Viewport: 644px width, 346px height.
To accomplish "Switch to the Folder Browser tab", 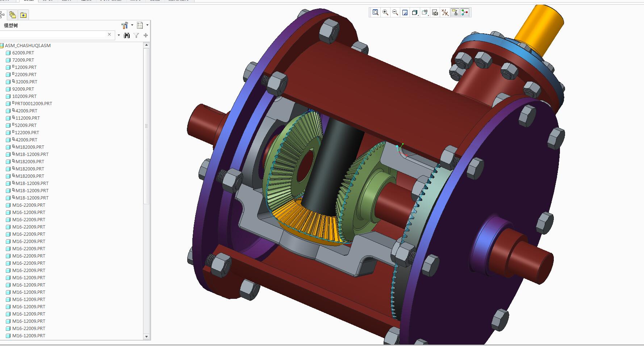I will pyautogui.click(x=13, y=15).
